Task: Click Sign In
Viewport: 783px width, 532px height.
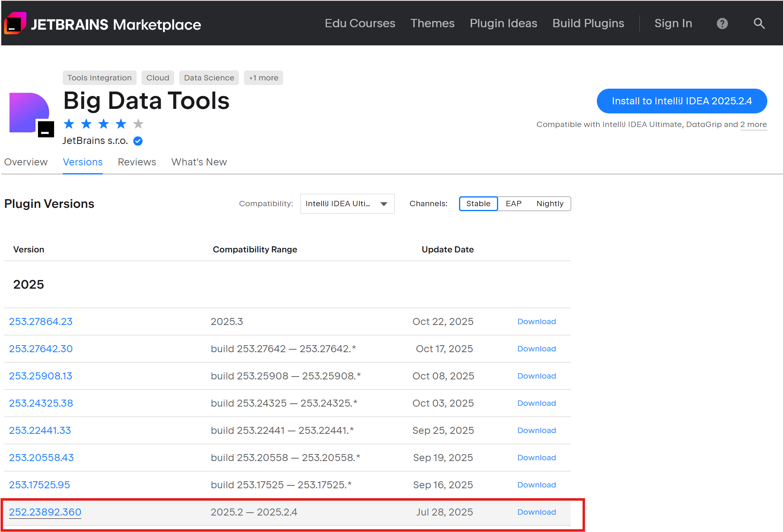Action: pos(673,24)
